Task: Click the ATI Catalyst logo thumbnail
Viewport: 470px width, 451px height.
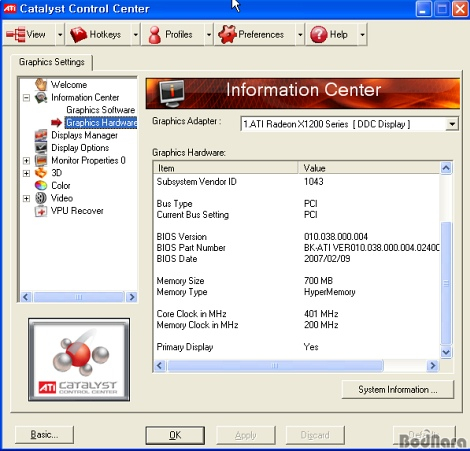Action: 79,359
